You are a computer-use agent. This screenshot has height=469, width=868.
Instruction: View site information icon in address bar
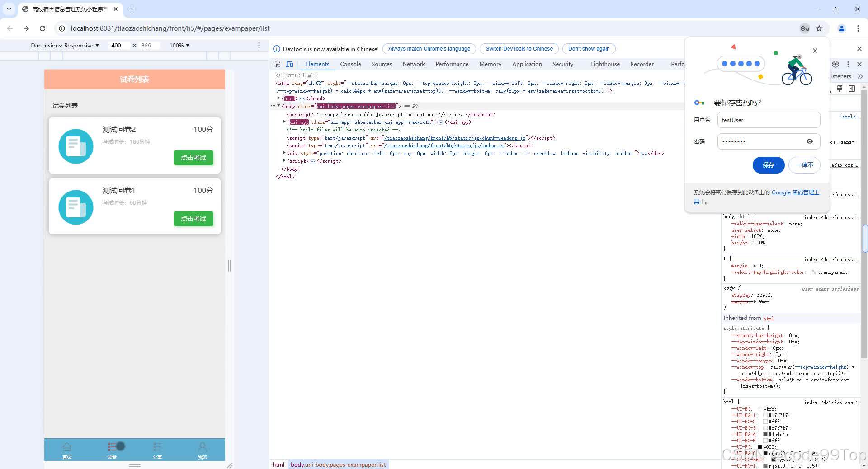click(62, 28)
